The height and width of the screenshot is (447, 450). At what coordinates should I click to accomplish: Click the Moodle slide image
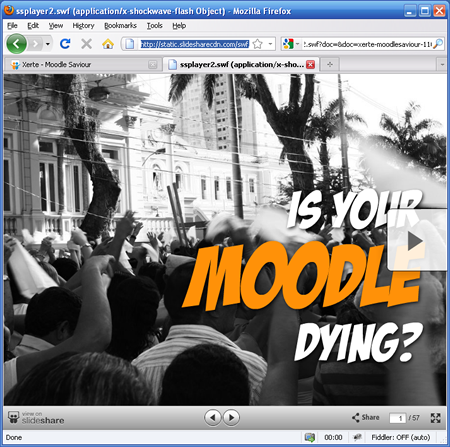point(225,240)
